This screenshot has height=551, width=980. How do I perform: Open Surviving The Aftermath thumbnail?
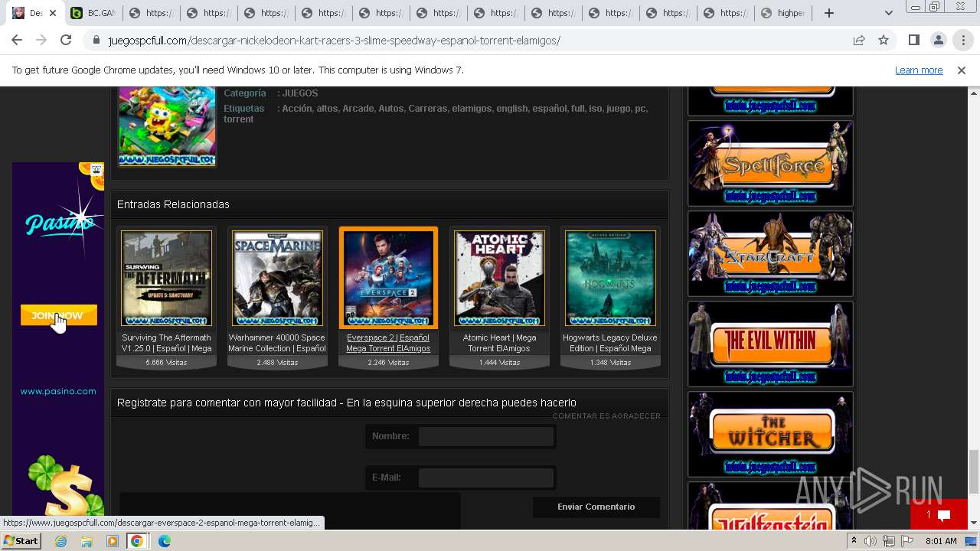(166, 278)
